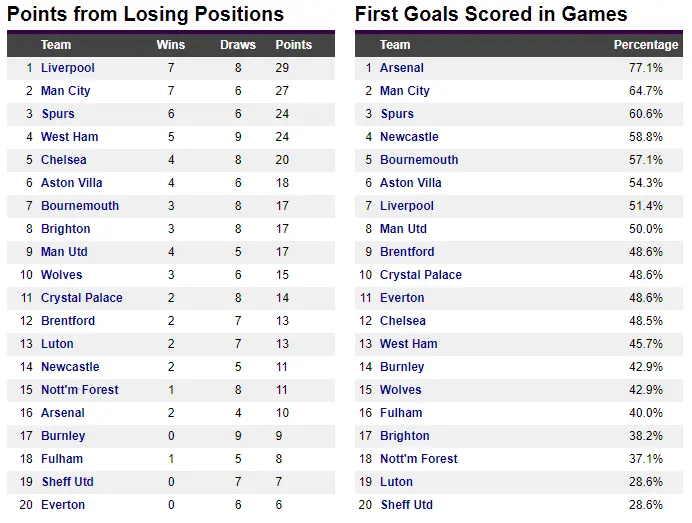Viewport: 692px width, 523px height.
Task: Open Newcastle in the First Goals table
Action: tap(409, 137)
